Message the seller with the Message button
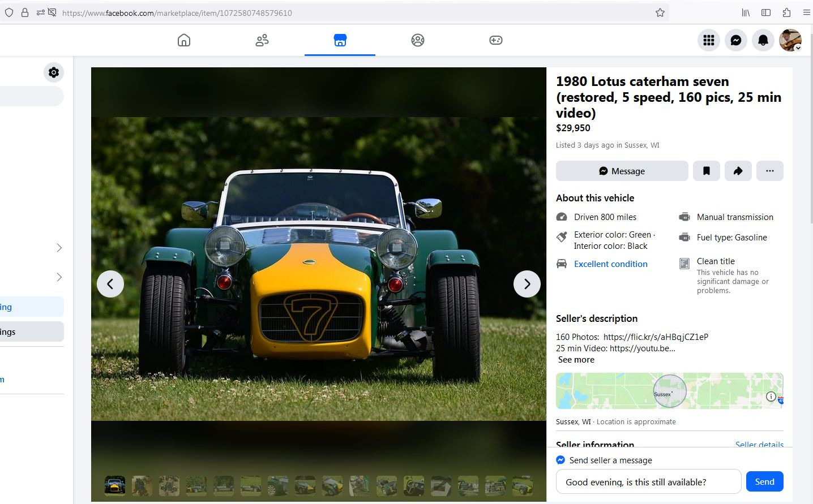Image resolution: width=813 pixels, height=504 pixels. pos(622,171)
